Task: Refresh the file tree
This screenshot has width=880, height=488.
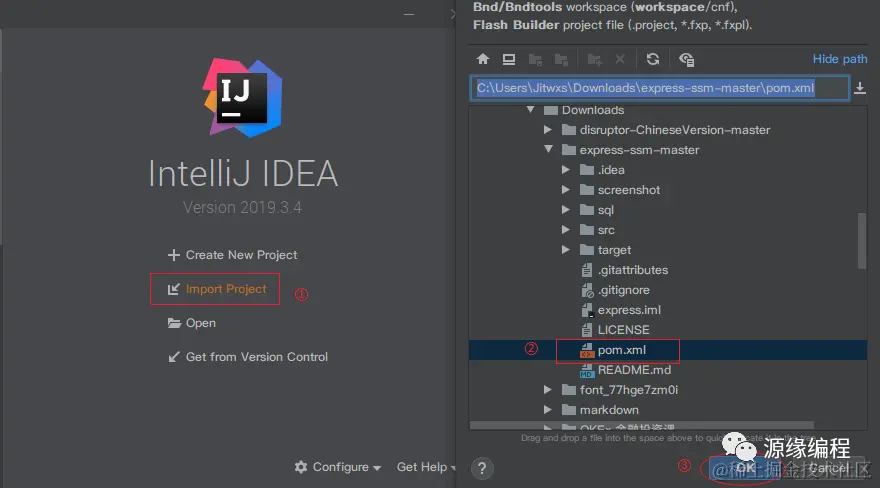Action: [x=653, y=59]
